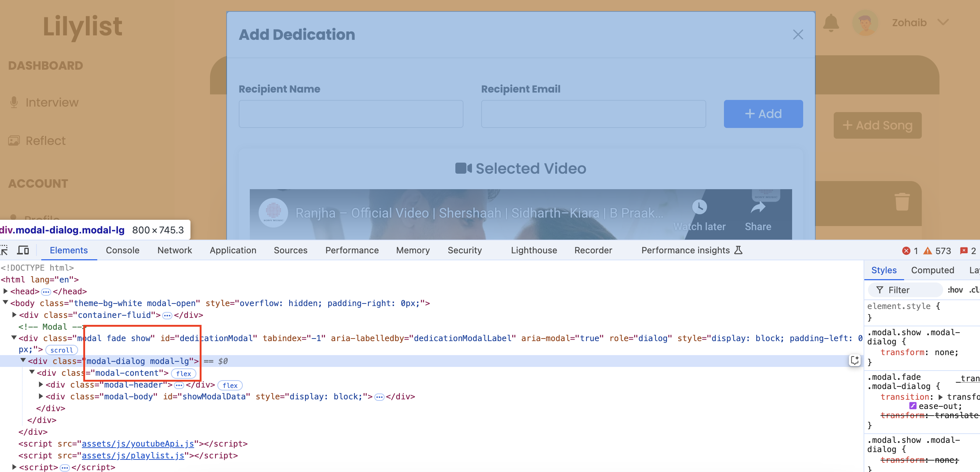Expand the container-fluid div node
This screenshot has height=472, width=980.
[14, 315]
